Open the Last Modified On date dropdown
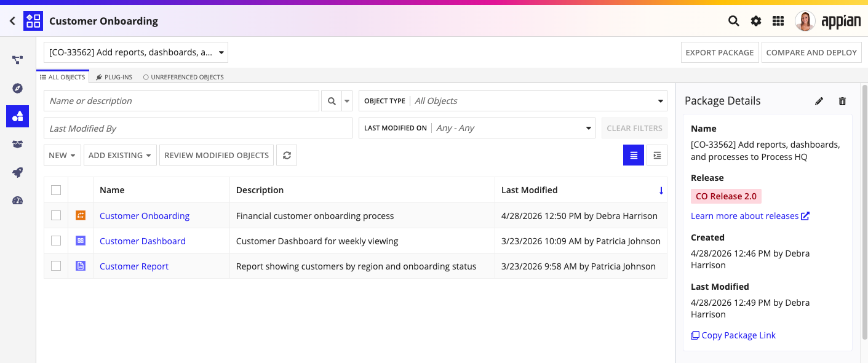Image resolution: width=868 pixels, height=363 pixels. pos(477,128)
